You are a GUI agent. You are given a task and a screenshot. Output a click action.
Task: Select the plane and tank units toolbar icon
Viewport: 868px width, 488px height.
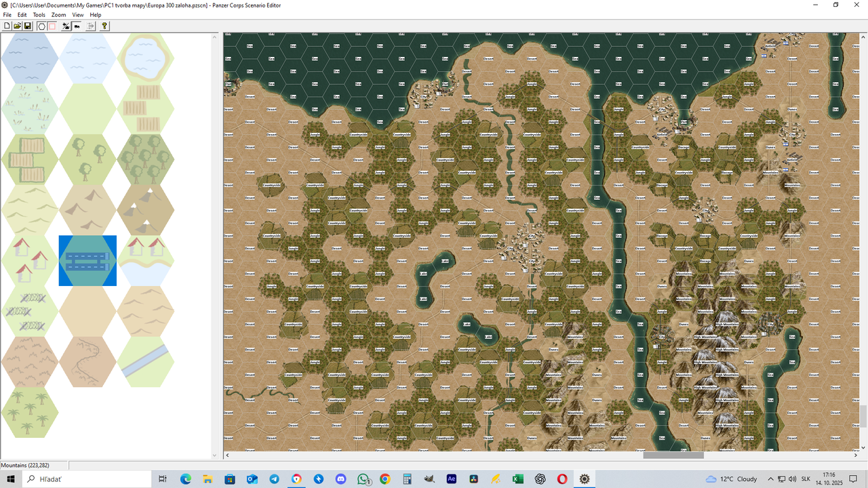point(66,26)
